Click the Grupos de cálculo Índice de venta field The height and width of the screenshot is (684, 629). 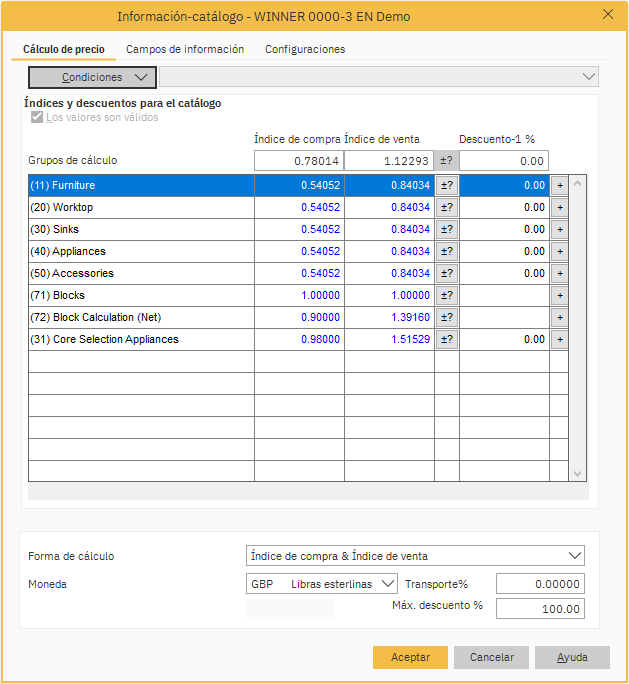click(389, 161)
